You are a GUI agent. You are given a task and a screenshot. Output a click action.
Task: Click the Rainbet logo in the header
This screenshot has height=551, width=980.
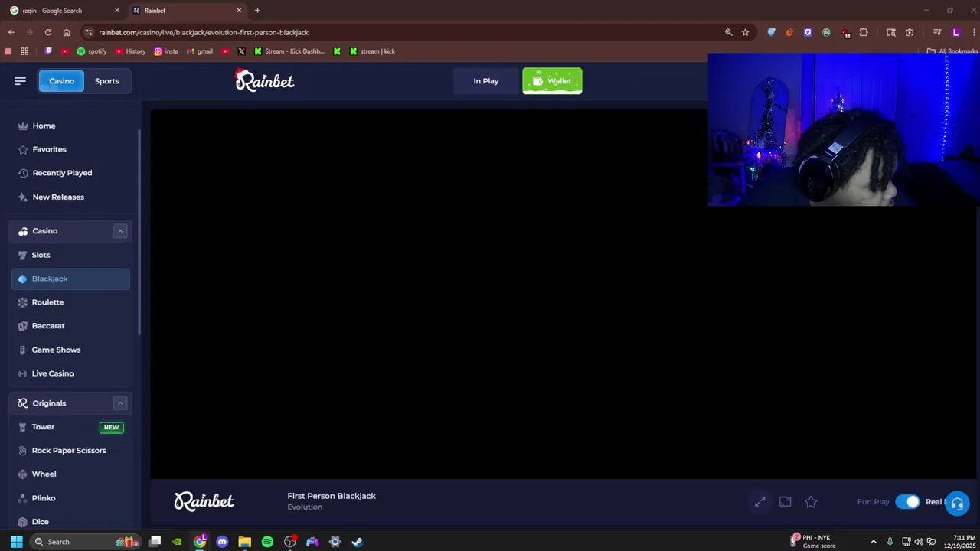coord(264,80)
